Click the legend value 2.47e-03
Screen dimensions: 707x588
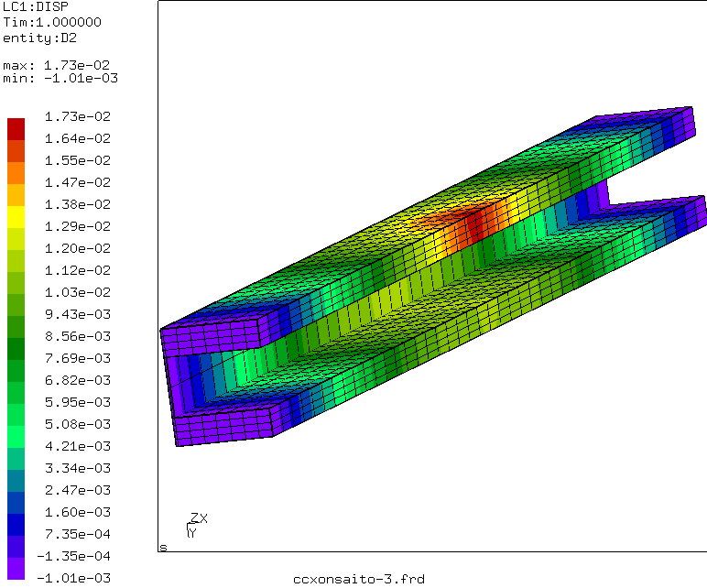pos(78,490)
